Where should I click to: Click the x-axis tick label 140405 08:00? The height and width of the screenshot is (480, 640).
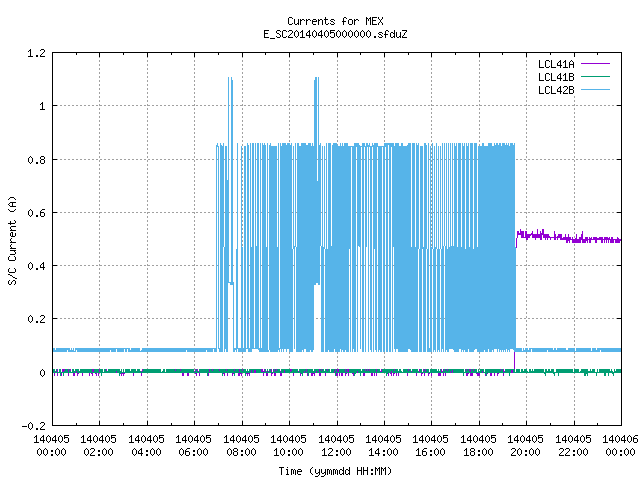pyautogui.click(x=241, y=446)
